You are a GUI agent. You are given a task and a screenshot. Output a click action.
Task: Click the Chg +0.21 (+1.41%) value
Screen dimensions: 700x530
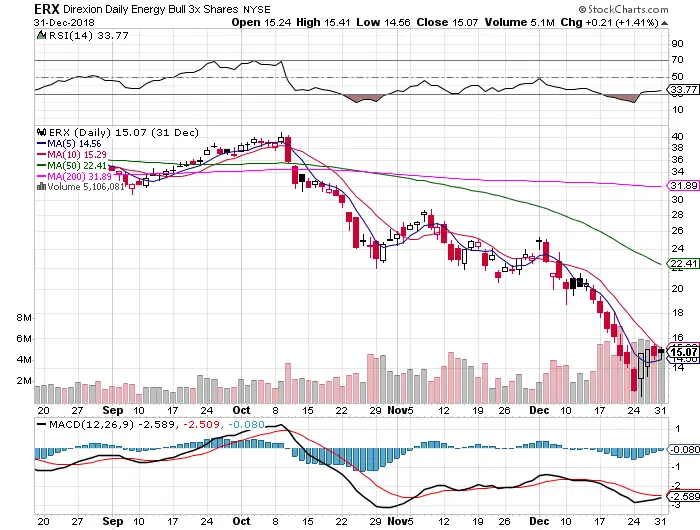(x=610, y=22)
